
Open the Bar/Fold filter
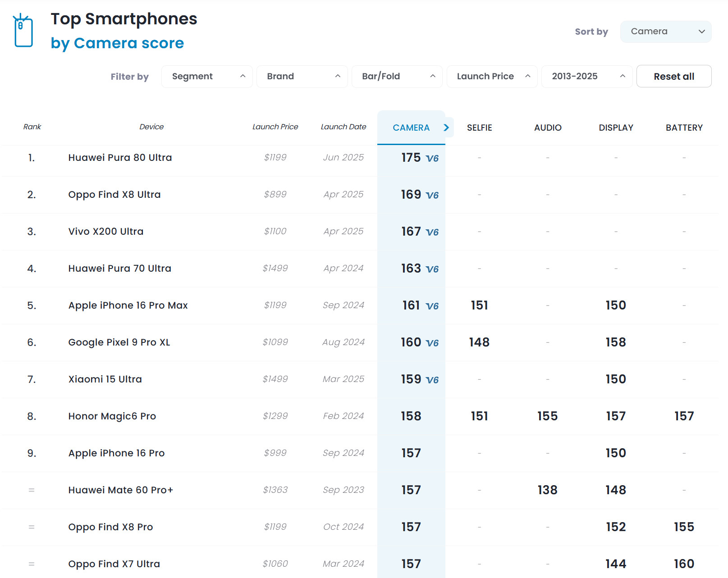[x=397, y=77]
